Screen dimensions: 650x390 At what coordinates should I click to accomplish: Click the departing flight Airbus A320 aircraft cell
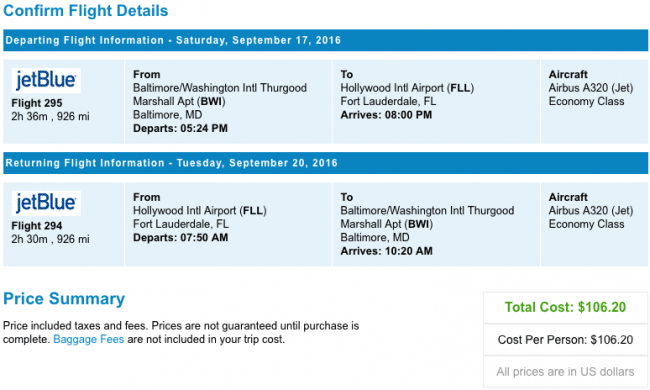point(594,102)
